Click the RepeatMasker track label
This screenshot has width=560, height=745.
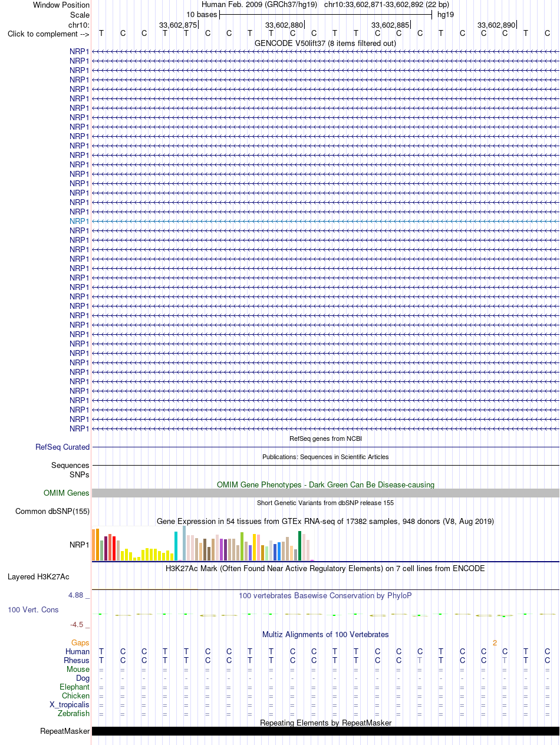pyautogui.click(x=65, y=731)
